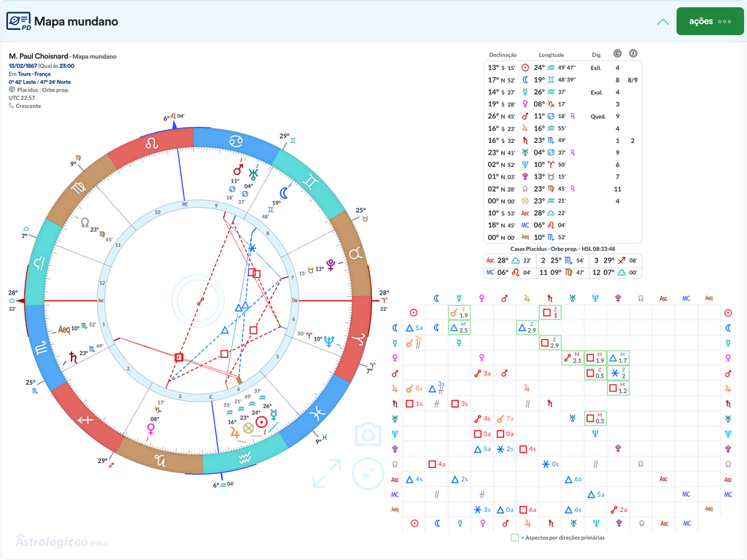
Task: Click the Moon crescent in the chart wheel
Action: [285, 192]
